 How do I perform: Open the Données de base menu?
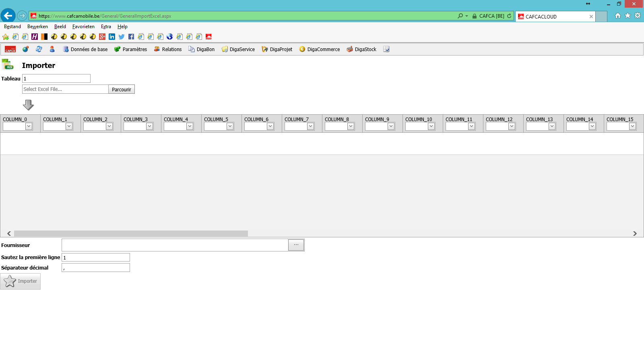pos(85,49)
